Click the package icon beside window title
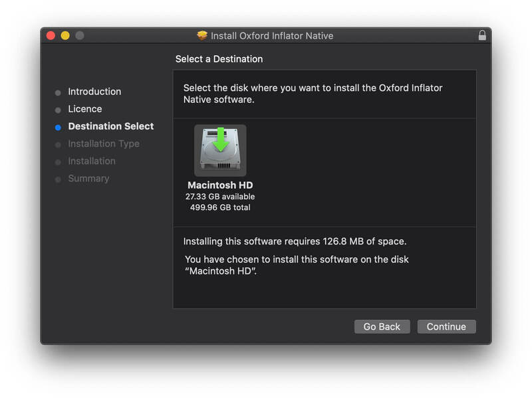The height and width of the screenshot is (398, 532). click(x=203, y=36)
